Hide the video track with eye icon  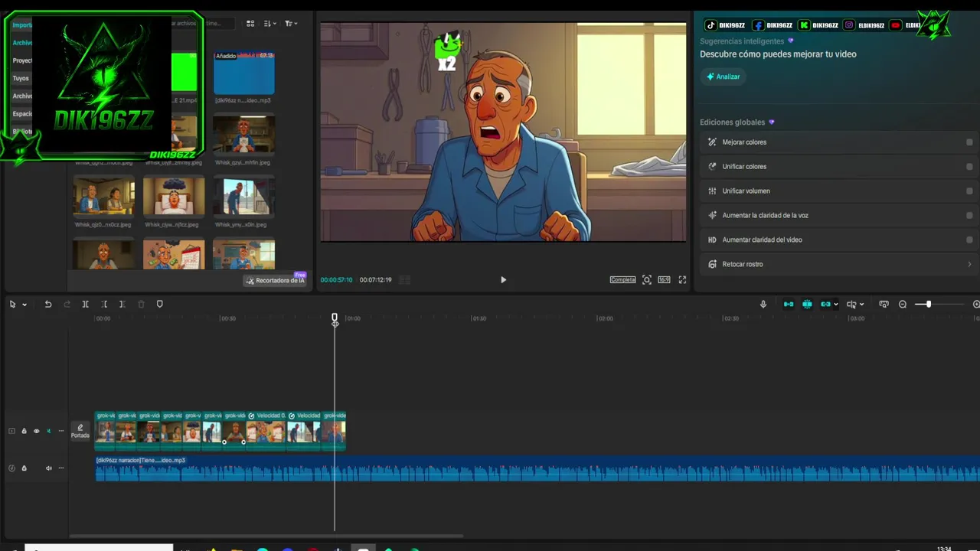pyautogui.click(x=36, y=431)
